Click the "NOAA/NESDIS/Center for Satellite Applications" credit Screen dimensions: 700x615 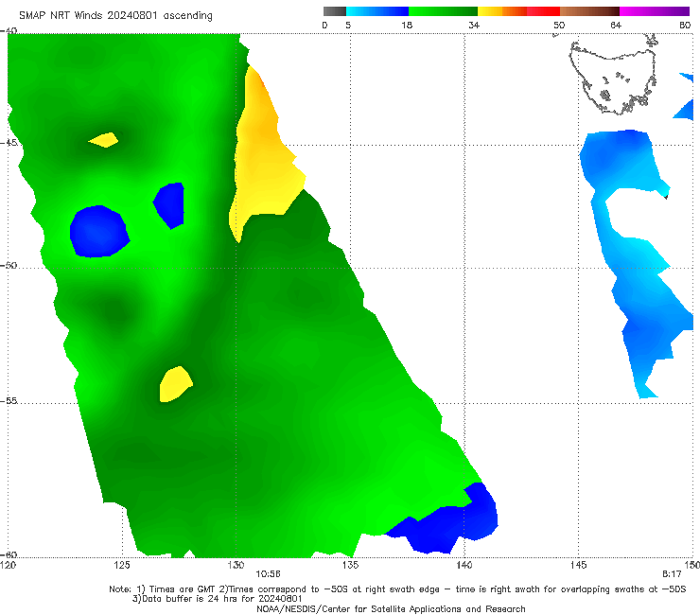tap(391, 608)
